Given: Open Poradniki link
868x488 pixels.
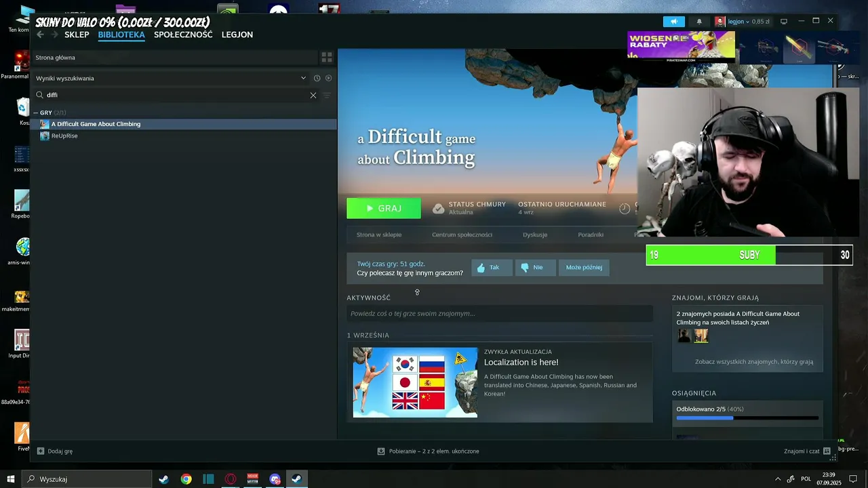Looking at the screenshot, I should [591, 235].
